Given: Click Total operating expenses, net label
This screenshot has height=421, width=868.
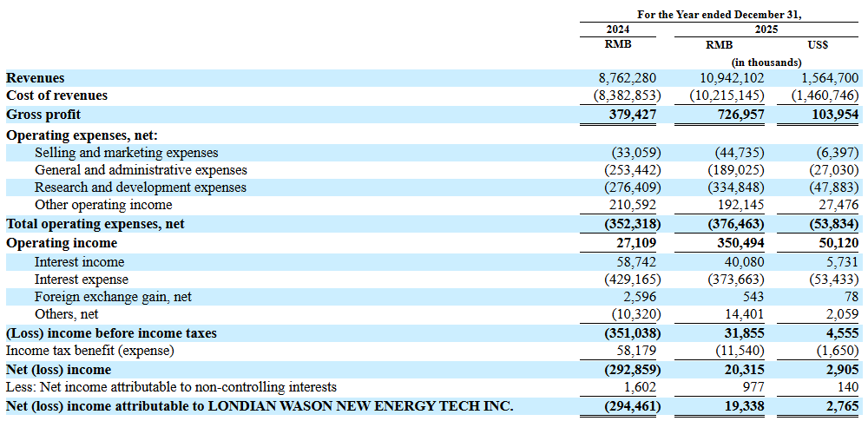Looking at the screenshot, I should pos(95,224).
